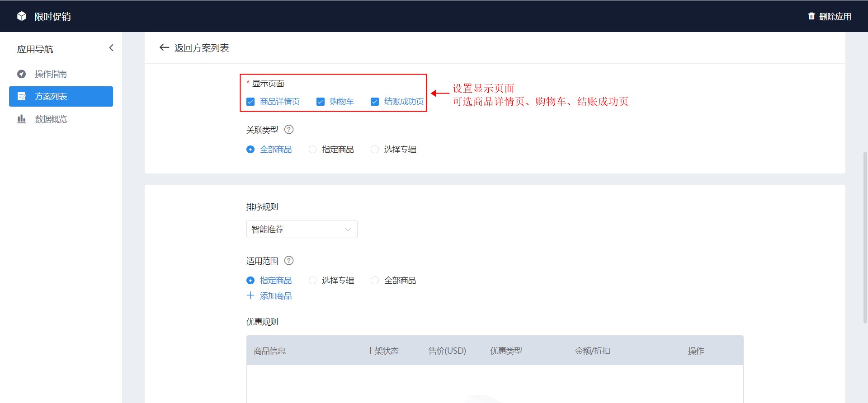Toggle the 结账成功页 checkbox

[x=375, y=102]
